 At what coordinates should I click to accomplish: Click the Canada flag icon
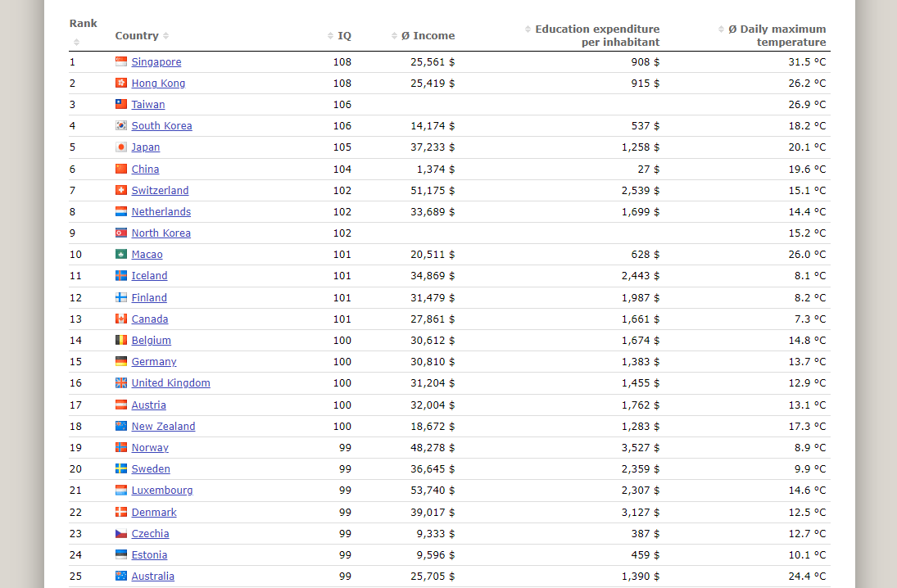(120, 318)
